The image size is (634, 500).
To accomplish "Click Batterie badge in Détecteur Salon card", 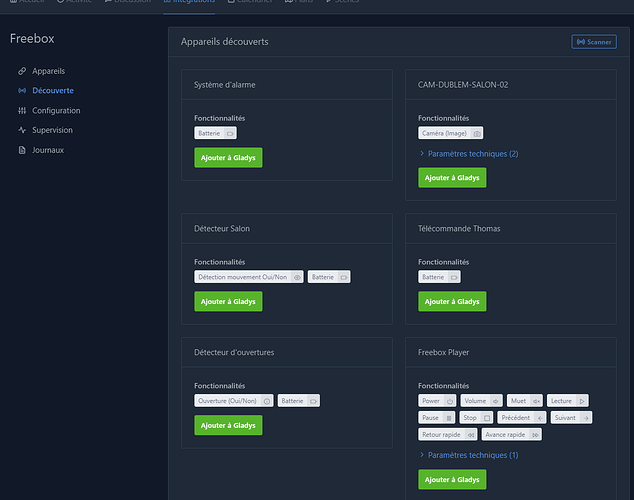I will point(329,277).
